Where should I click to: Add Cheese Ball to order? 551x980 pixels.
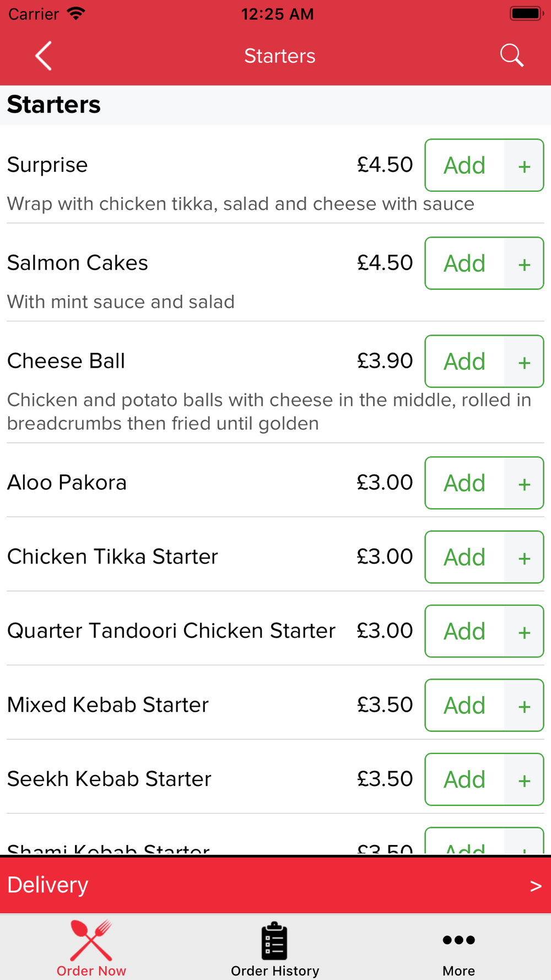[x=464, y=362]
